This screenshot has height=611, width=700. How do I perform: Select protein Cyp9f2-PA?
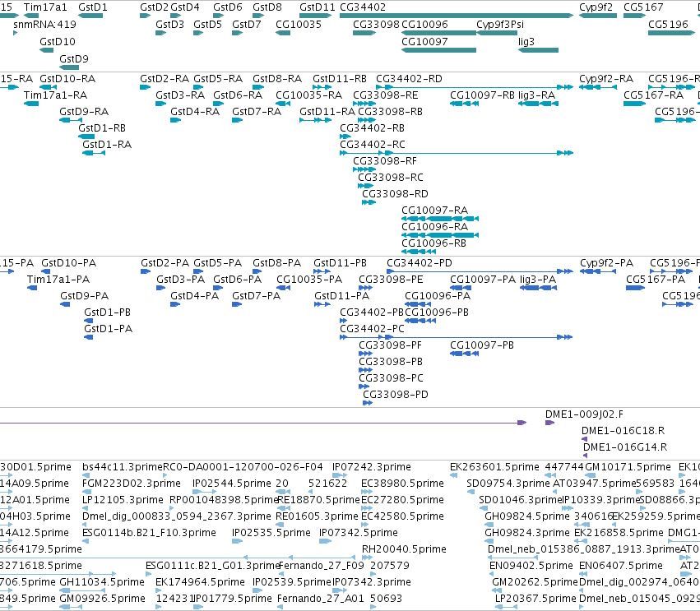coord(598,271)
